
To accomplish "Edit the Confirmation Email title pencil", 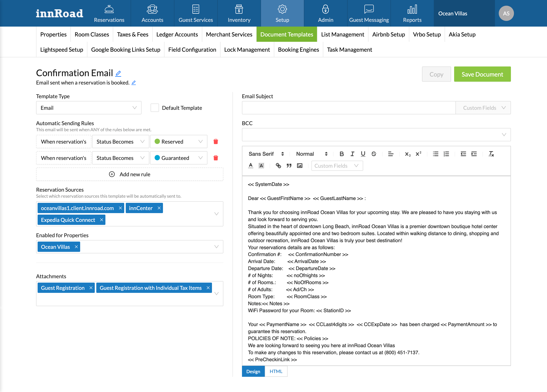I will point(118,73).
